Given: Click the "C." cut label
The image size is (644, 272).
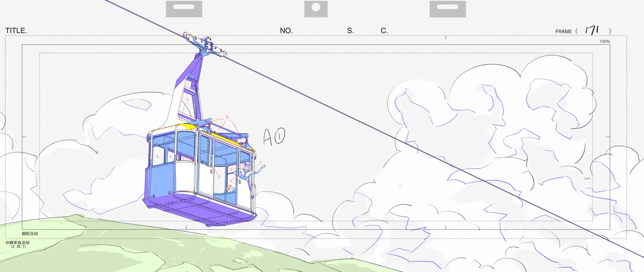Looking at the screenshot, I should [x=384, y=31].
